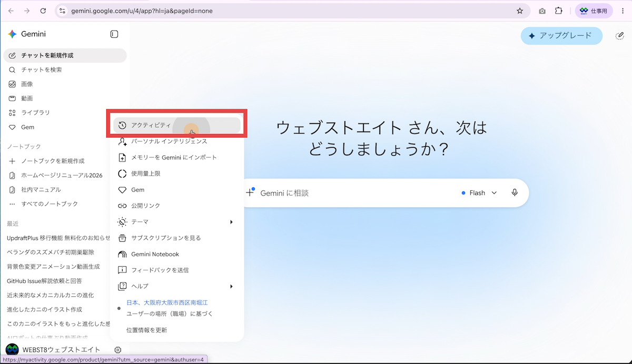Click the address bar URL
Screen dimensions: 632x364
tap(142, 11)
